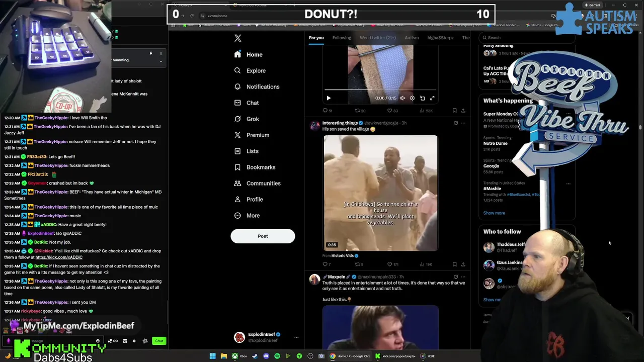Open more options on Interesting things post
This screenshot has width=644, height=362.
pyautogui.click(x=463, y=123)
